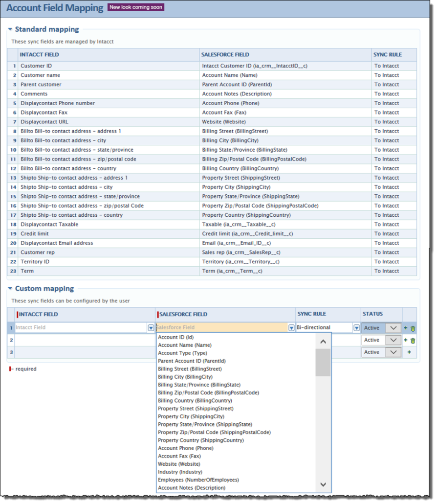Viewport: 437px width, 504px height.
Task: Select Account Notes (Description) in dropdown list
Action: click(191, 488)
